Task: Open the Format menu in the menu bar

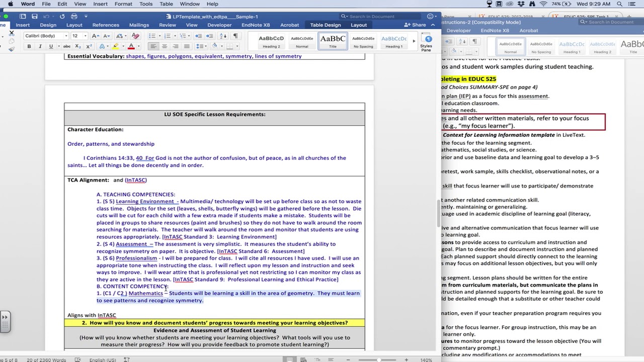Action: (123, 4)
